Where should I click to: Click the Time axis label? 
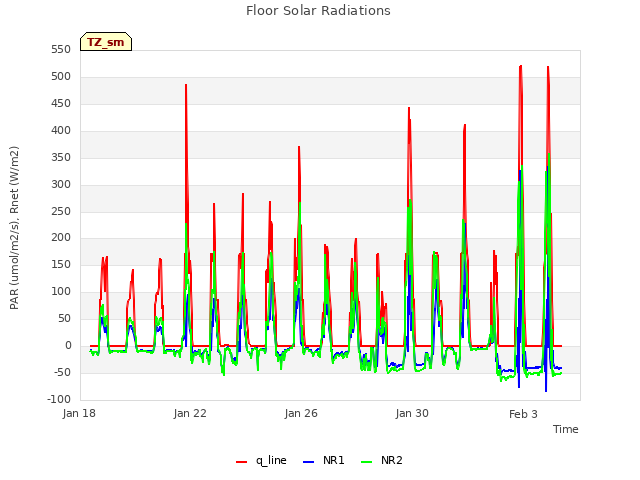(x=566, y=429)
